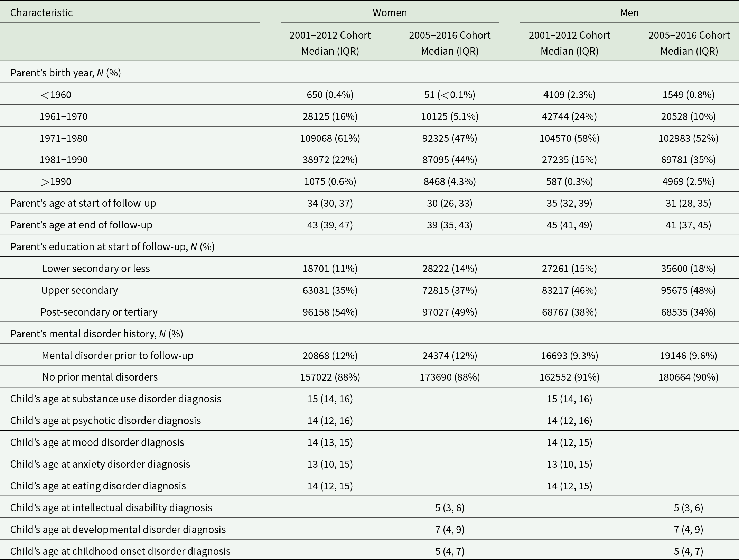The image size is (739, 560).
Task: Select the Women column group header
Action: click(390, 13)
